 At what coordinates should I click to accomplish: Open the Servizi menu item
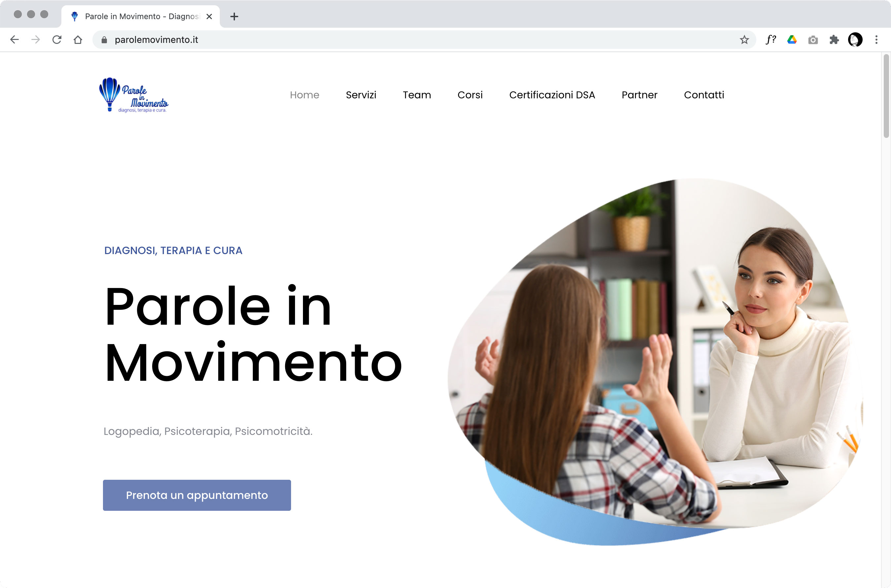pos(361,95)
